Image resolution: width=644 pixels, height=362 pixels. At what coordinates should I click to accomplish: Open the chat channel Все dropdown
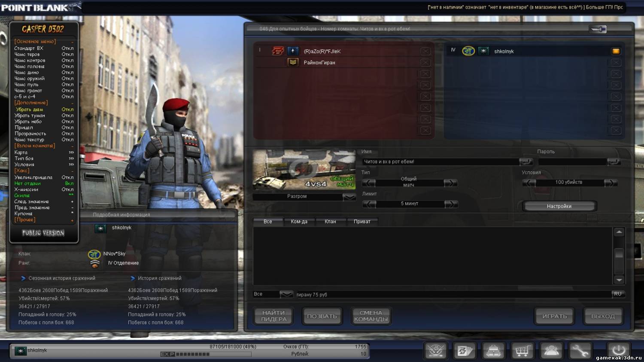[x=286, y=294]
